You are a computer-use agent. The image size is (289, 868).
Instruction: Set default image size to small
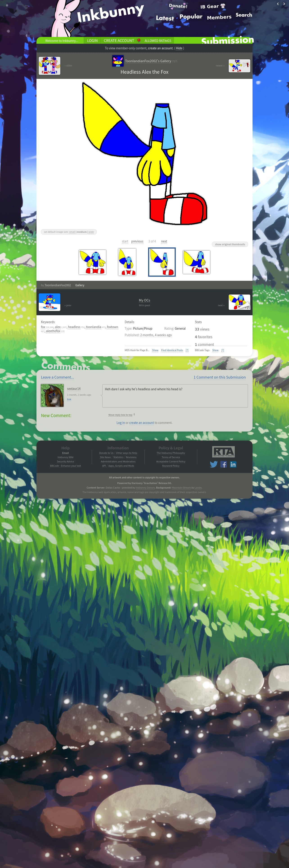[x=72, y=232]
